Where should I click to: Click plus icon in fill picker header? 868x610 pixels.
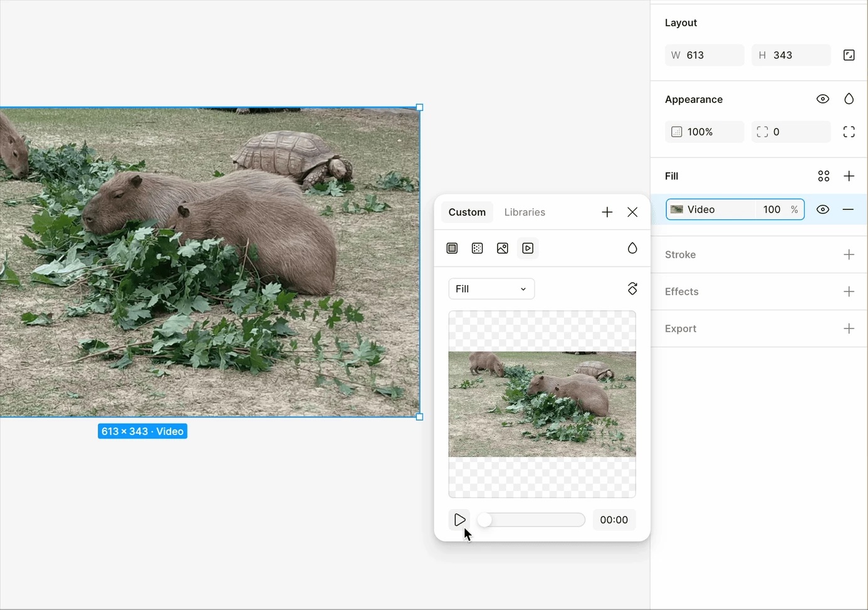[x=607, y=212]
